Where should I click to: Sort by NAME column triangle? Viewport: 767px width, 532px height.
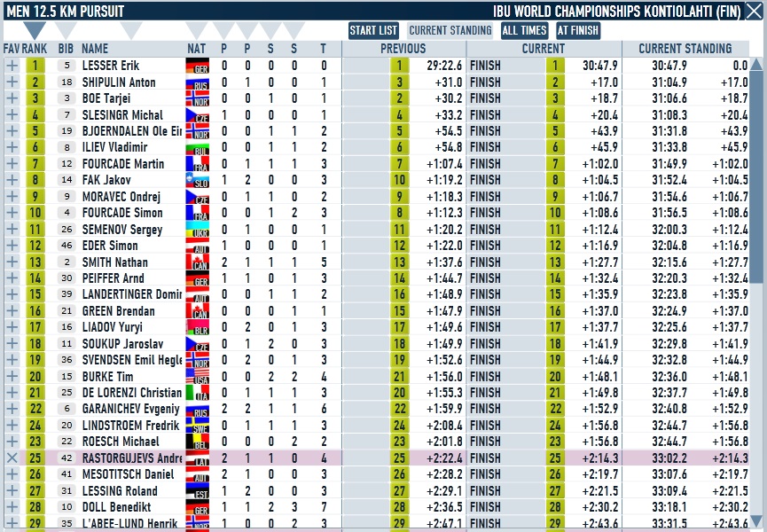[131, 30]
